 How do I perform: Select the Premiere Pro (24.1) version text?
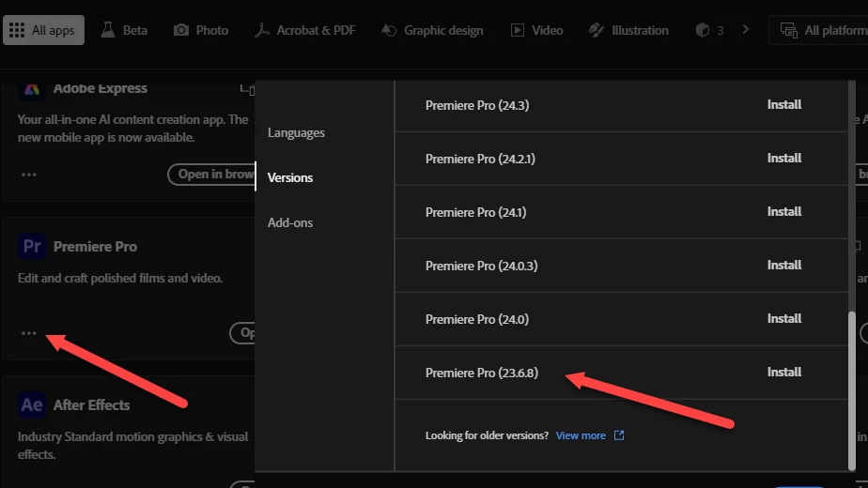[475, 212]
